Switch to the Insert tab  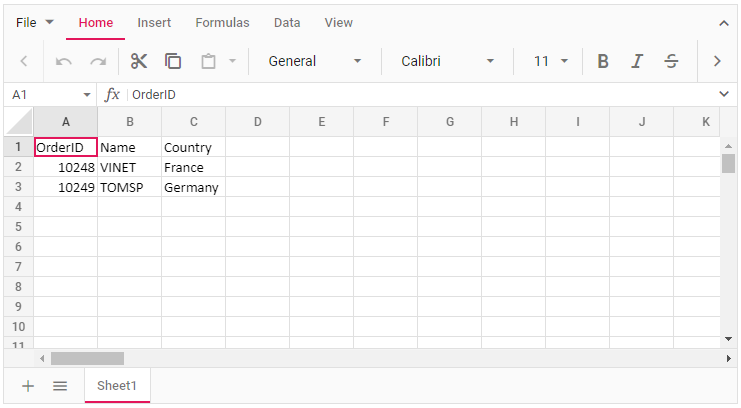coord(154,23)
